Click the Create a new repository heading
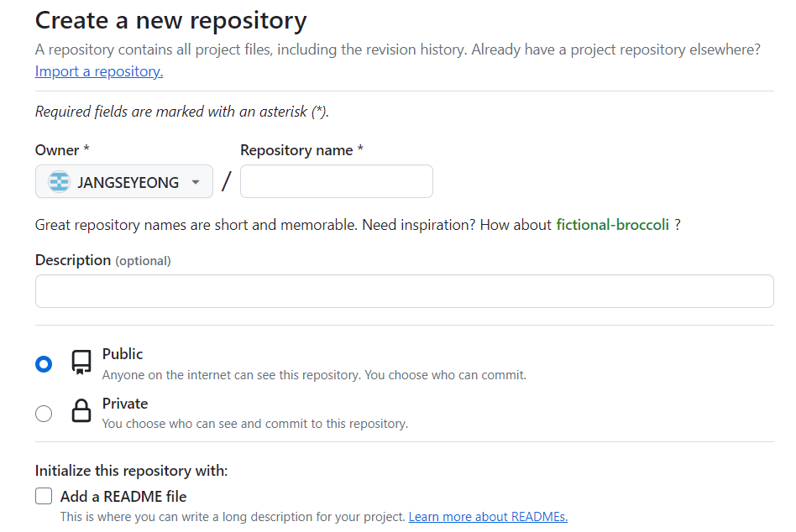The height and width of the screenshot is (532, 796). pyautogui.click(x=171, y=20)
